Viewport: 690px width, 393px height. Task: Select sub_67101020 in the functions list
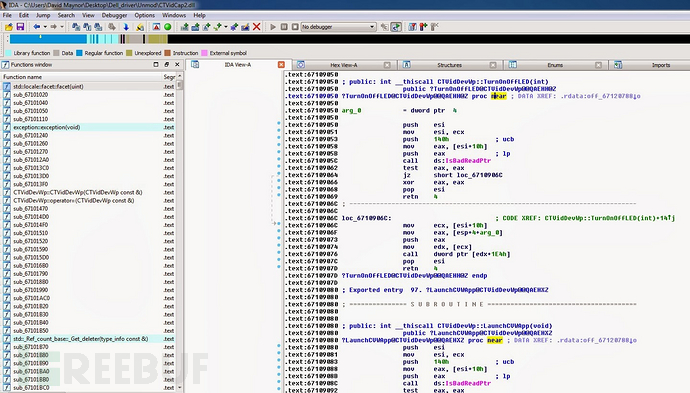click(88, 95)
